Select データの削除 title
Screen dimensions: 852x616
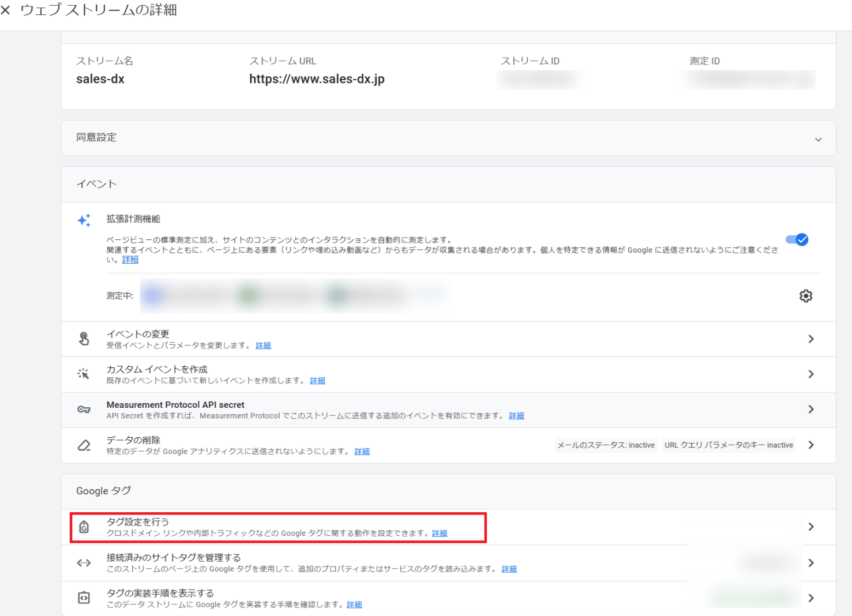click(x=134, y=440)
